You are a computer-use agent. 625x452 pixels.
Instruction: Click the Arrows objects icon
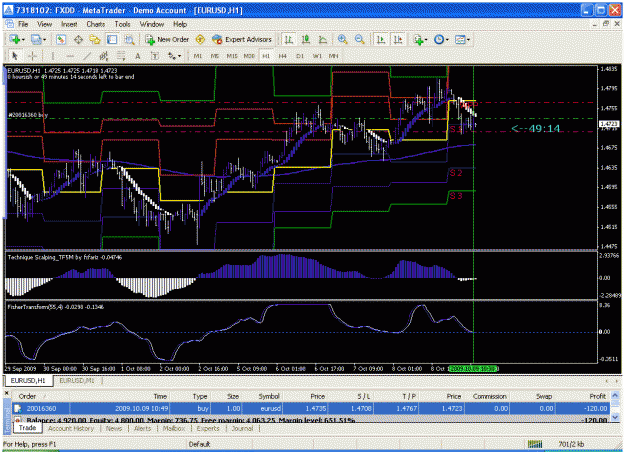tap(172, 56)
